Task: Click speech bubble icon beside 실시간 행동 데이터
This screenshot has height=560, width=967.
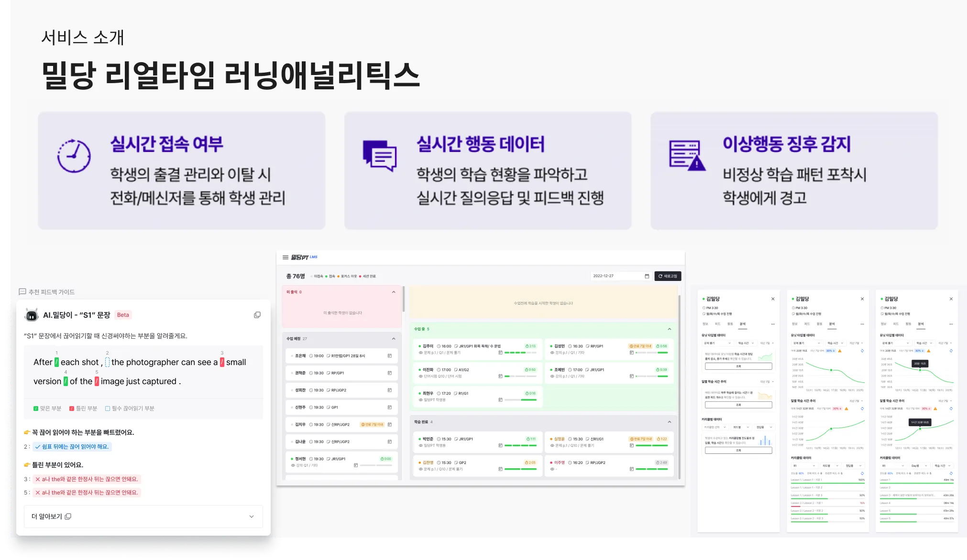Action: pyautogui.click(x=380, y=156)
